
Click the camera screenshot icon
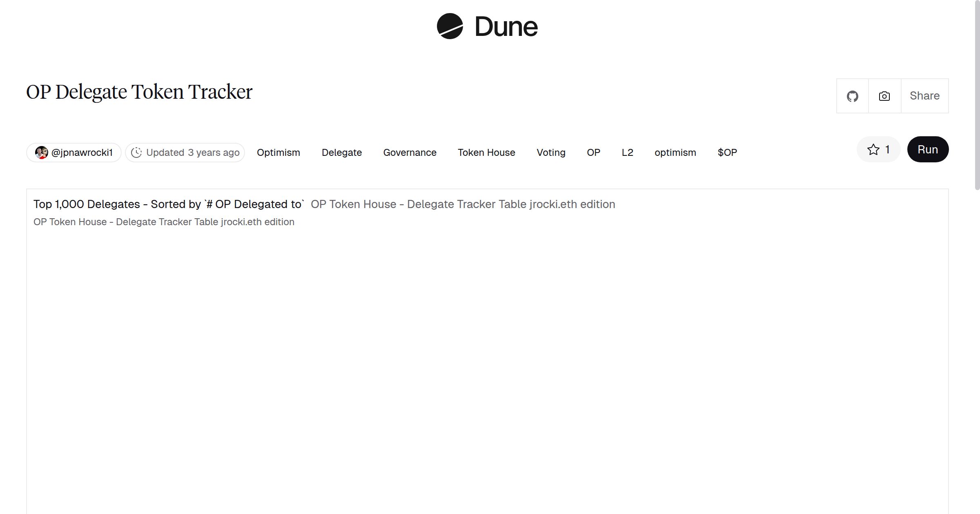884,96
